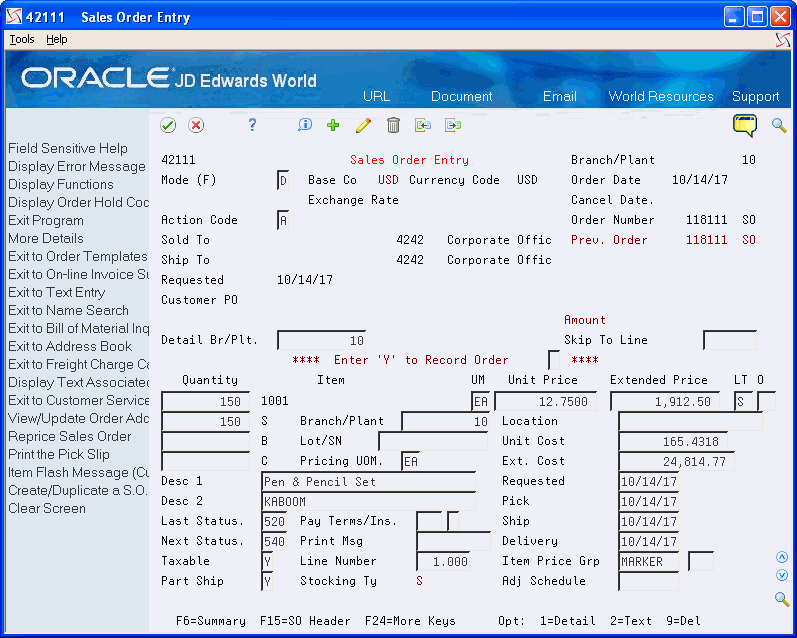Image resolution: width=797 pixels, height=638 pixels.
Task: Click the magnifier icon near the bottom right
Action: (x=782, y=599)
